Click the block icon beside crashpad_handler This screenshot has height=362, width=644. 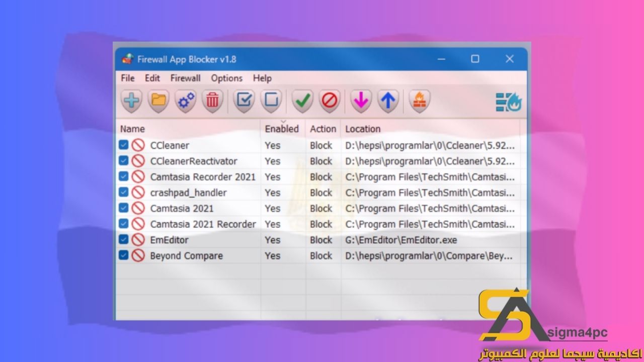point(138,193)
